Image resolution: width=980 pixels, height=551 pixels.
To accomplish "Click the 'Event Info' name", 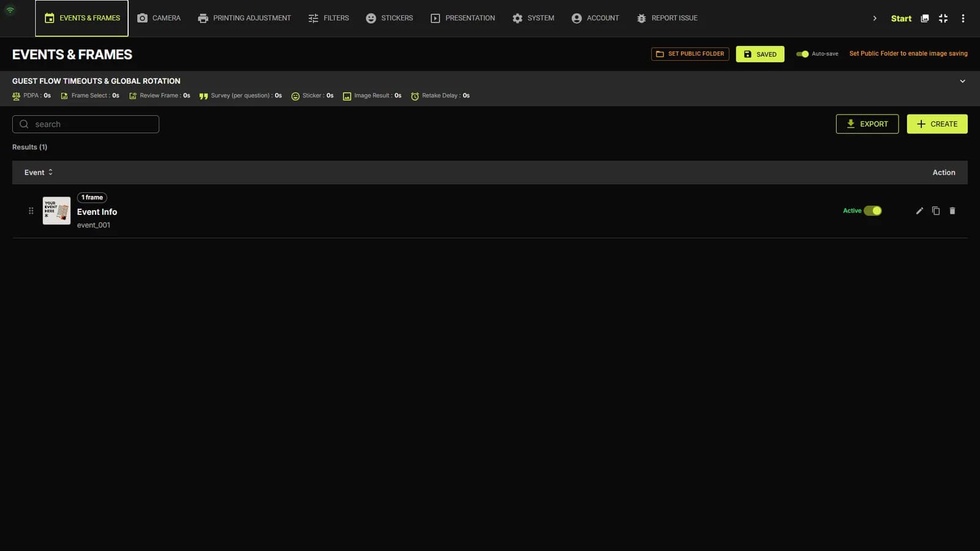I will (x=97, y=212).
